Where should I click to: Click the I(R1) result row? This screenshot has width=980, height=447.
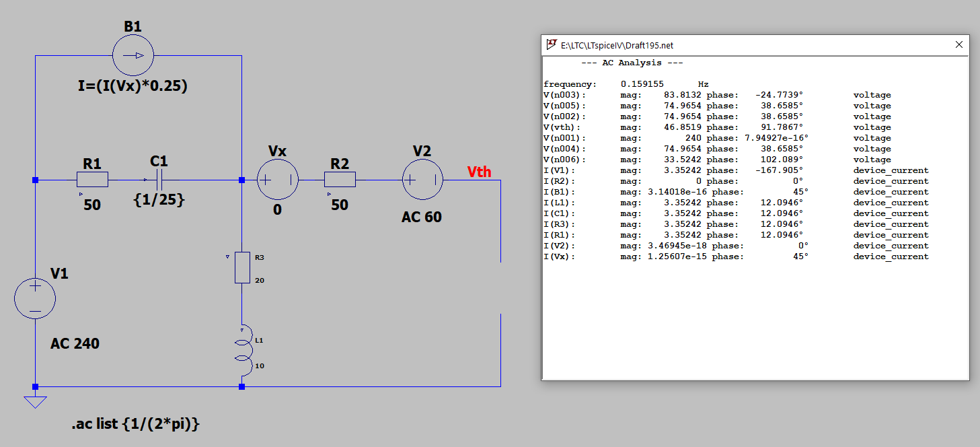pyautogui.click(x=736, y=235)
